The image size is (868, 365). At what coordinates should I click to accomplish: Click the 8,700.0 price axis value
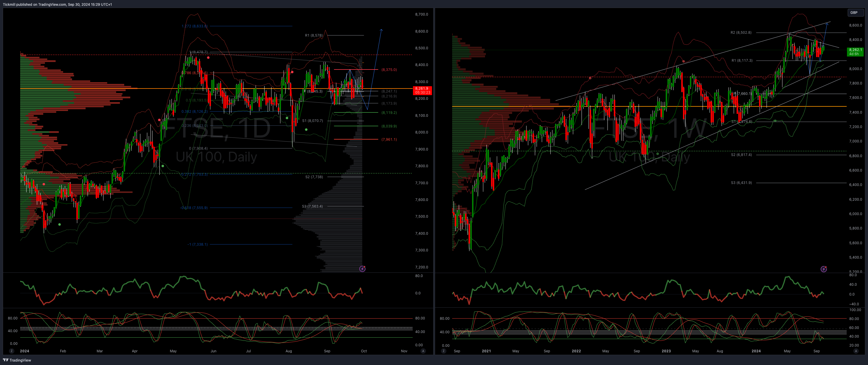point(422,14)
